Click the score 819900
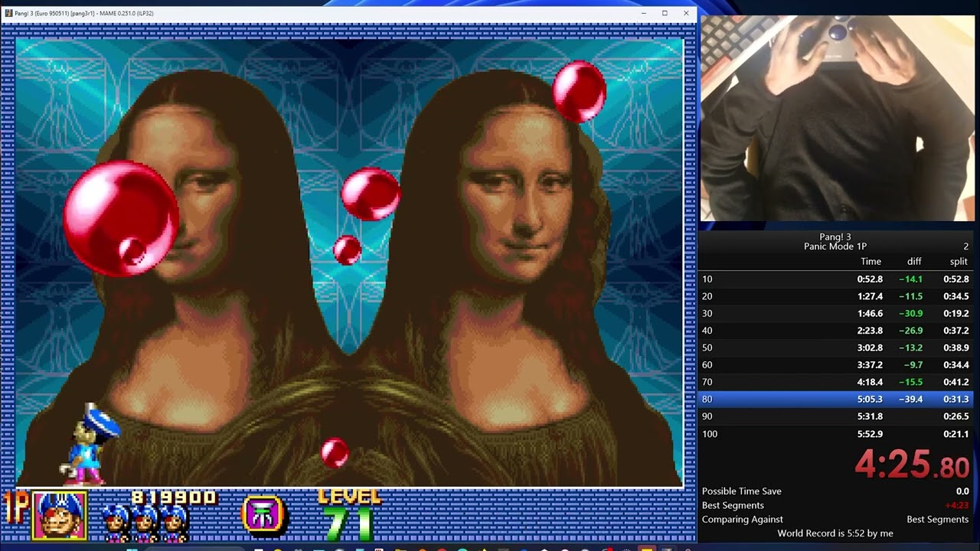 click(174, 498)
